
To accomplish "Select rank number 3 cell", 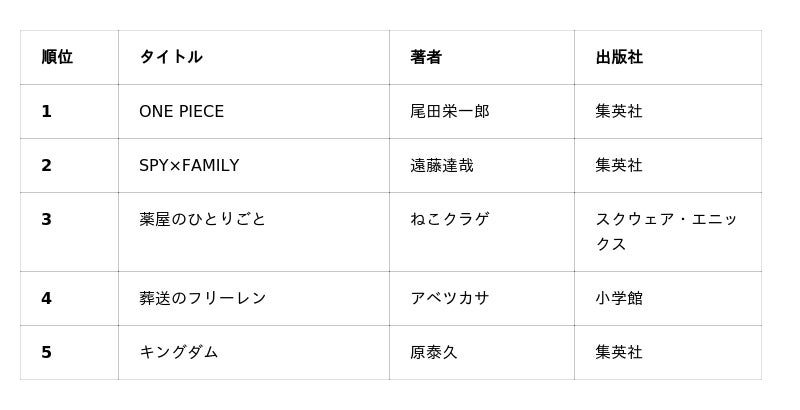I will (x=46, y=219).
